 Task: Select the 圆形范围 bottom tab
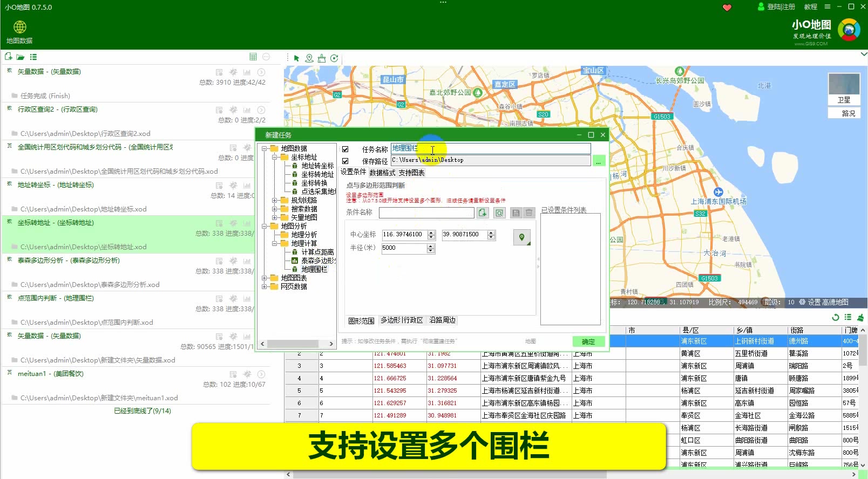(361, 321)
